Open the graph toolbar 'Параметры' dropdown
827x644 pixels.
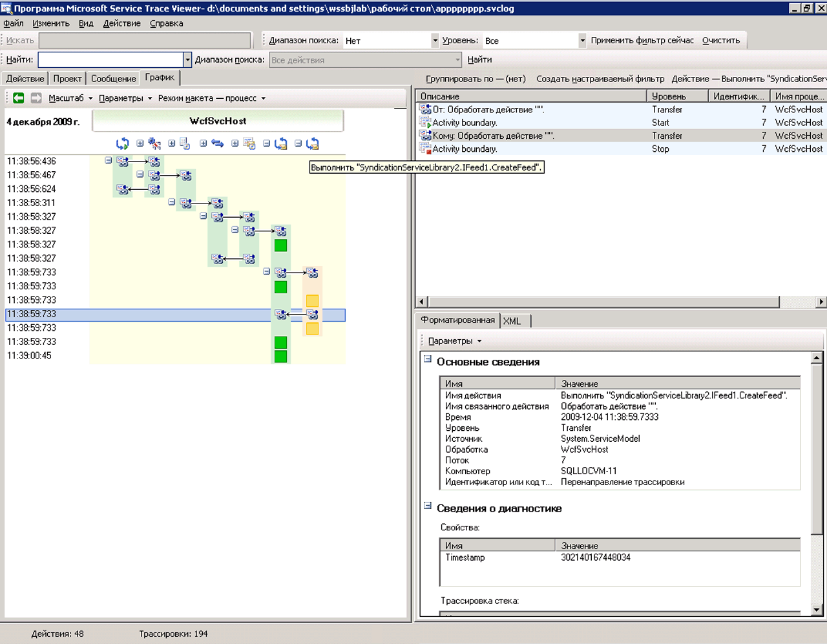[x=125, y=98]
